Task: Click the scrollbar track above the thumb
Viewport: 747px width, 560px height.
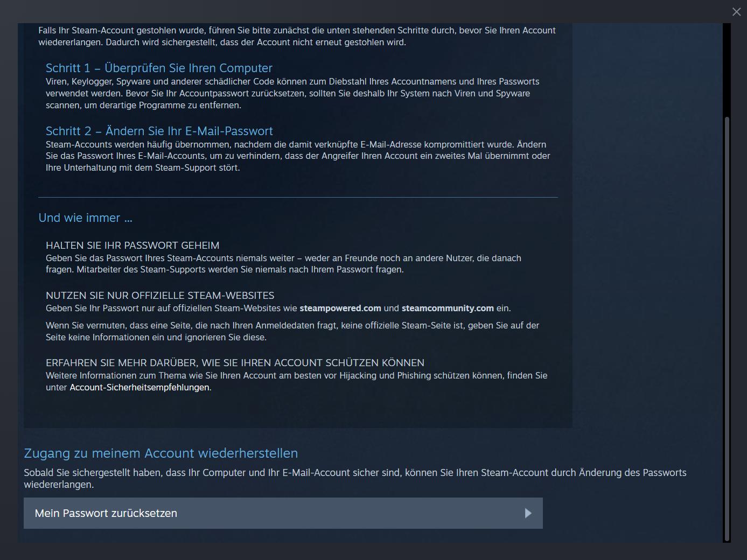Action: (x=727, y=70)
